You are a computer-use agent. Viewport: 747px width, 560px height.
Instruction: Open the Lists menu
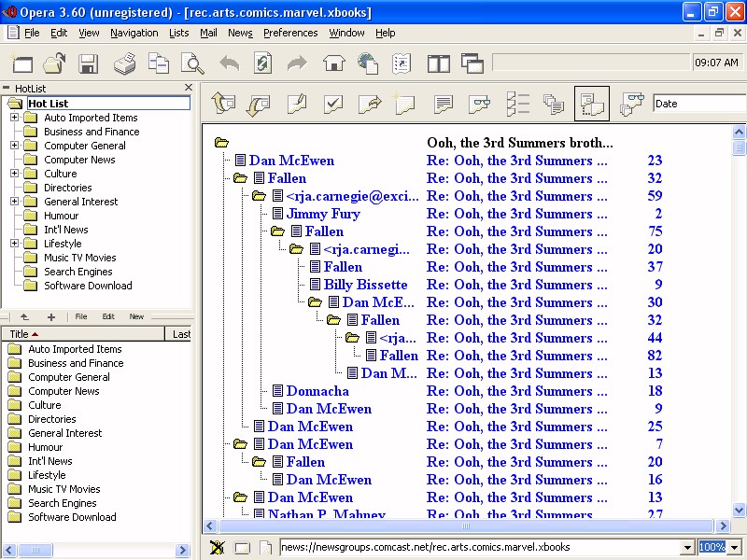tap(178, 33)
